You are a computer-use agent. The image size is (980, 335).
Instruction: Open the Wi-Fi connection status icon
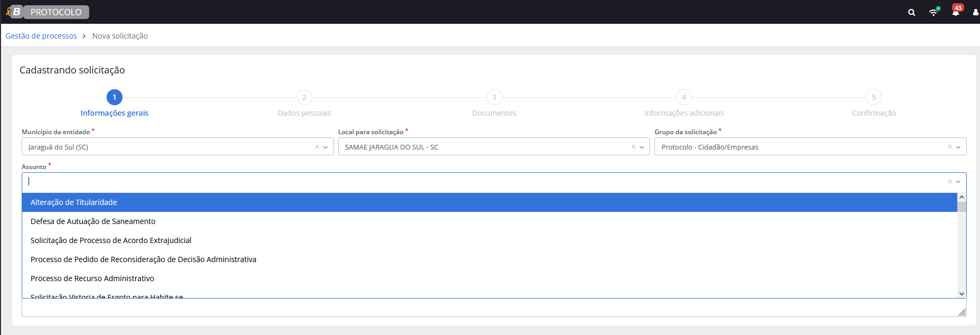coord(934,12)
